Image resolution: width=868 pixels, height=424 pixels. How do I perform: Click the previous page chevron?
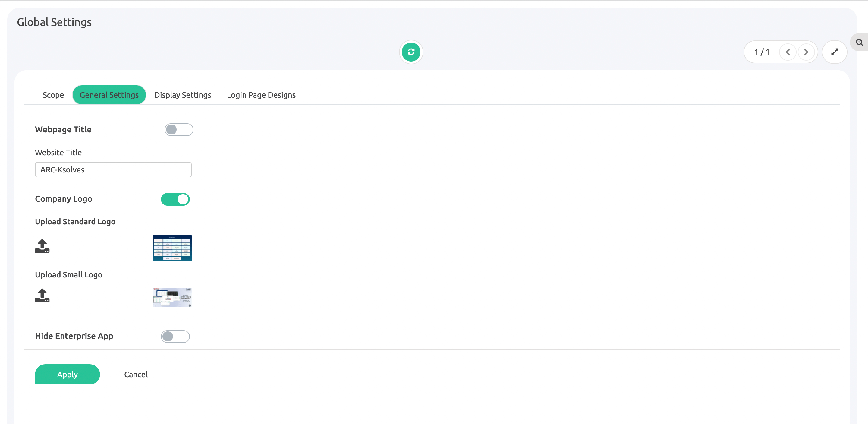[x=788, y=52]
